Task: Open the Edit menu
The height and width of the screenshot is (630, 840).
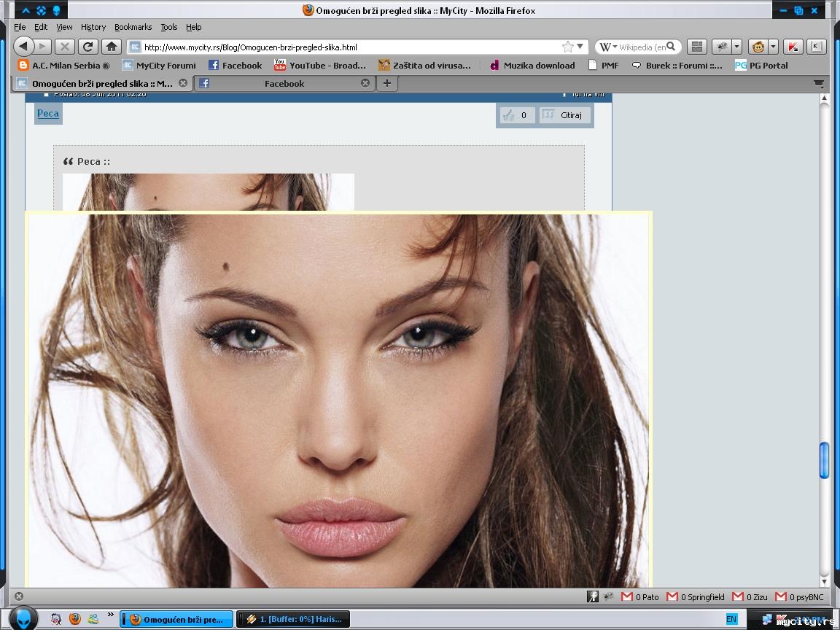Action: coord(41,27)
